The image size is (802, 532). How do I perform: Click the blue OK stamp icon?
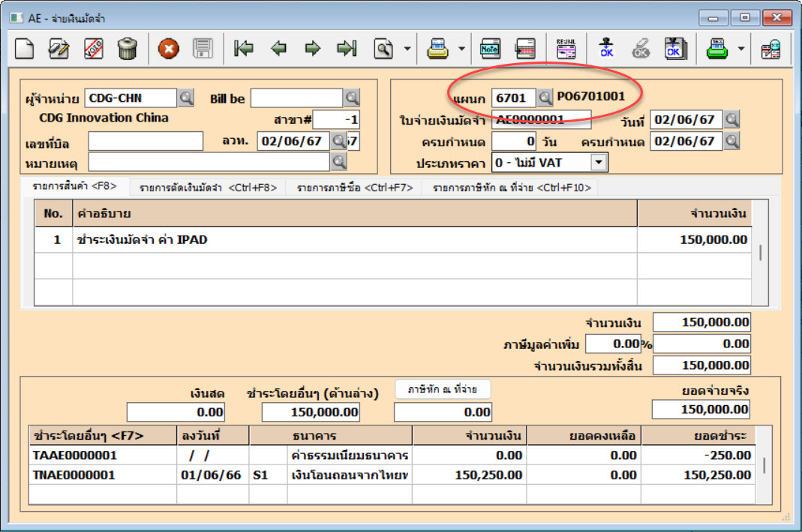pos(607,49)
